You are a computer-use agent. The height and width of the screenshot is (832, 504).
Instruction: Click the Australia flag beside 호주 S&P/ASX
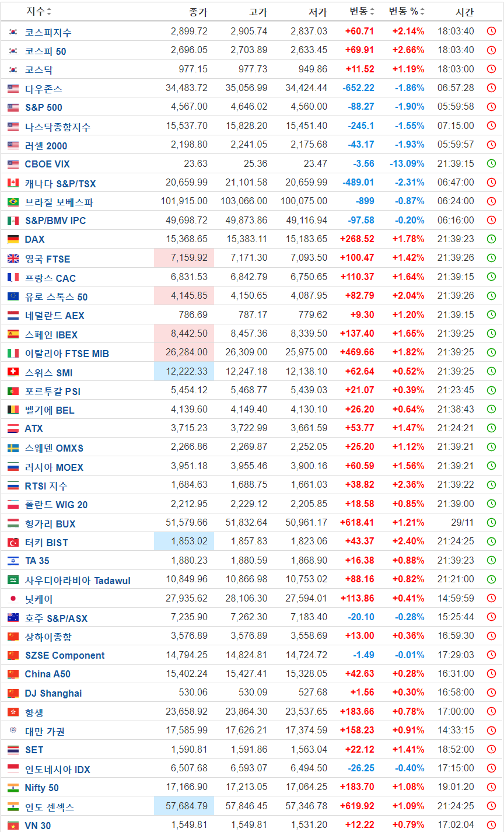13,618
